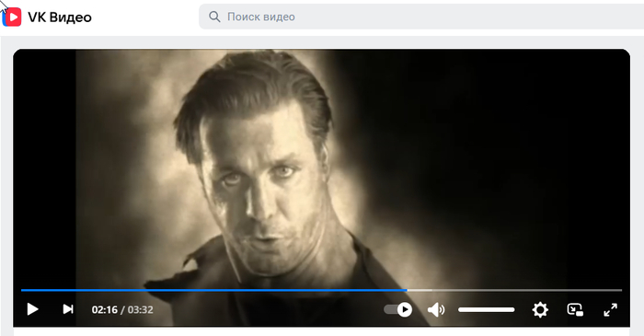This screenshot has height=336, width=644.
Task: Open the player settings gear
Action: 540,309
